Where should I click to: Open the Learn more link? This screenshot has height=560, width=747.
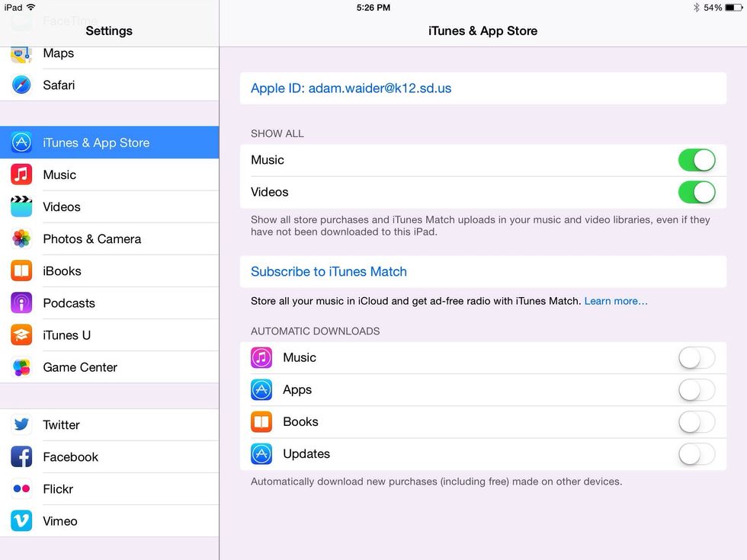pos(616,301)
